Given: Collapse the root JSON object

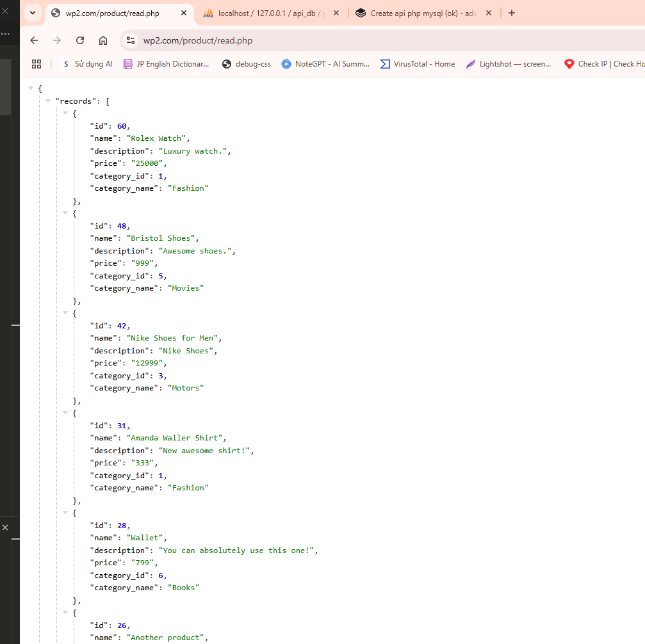Looking at the screenshot, I should click(31, 88).
